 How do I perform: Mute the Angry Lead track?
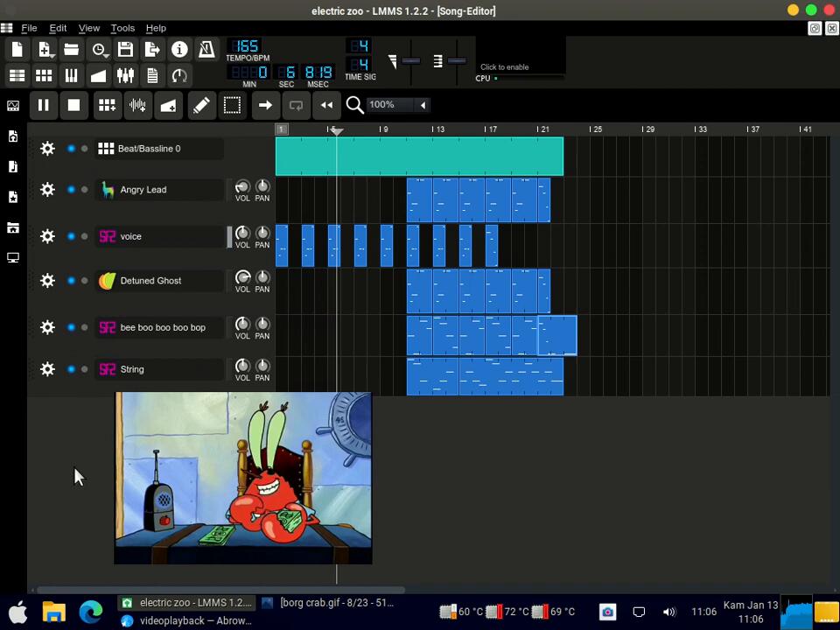tap(72, 190)
